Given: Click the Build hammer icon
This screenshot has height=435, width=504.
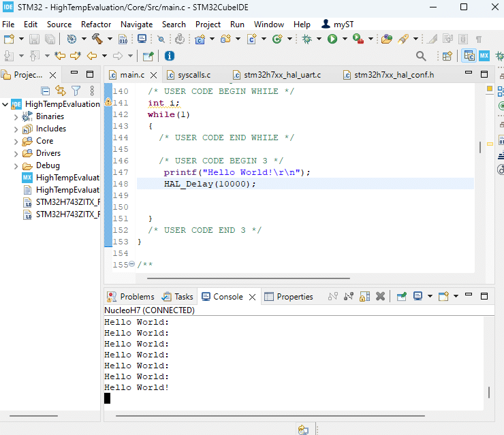Looking at the screenshot, I should click(97, 39).
